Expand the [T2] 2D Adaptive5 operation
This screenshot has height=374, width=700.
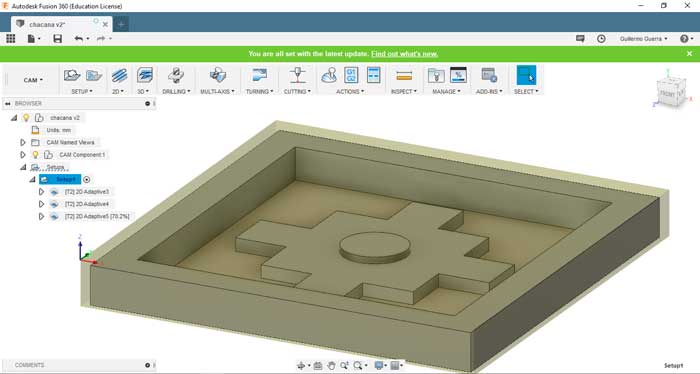pos(41,216)
